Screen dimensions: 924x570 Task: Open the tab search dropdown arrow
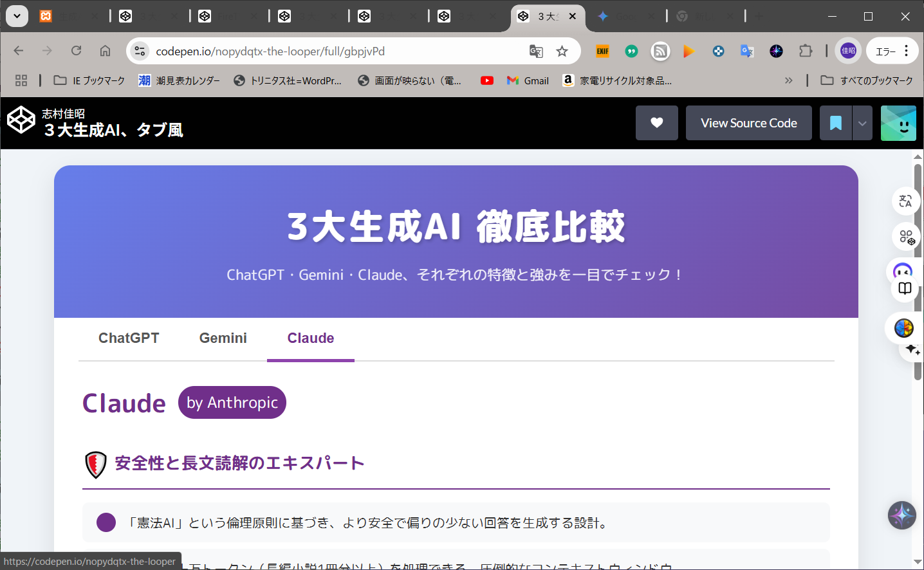pyautogui.click(x=17, y=16)
